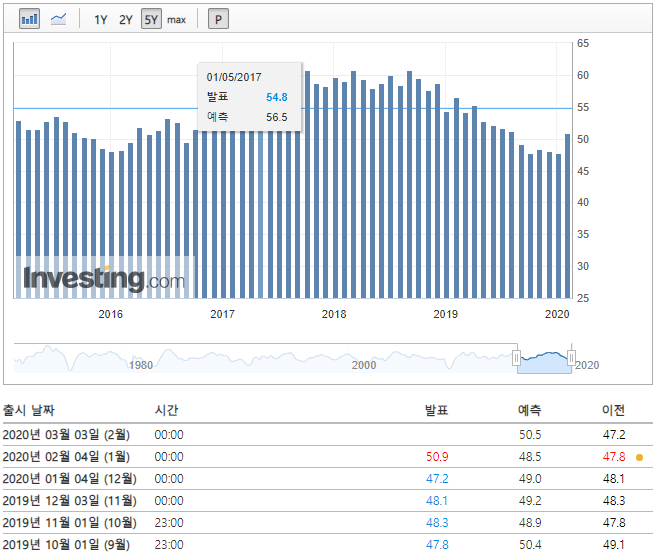Click the red 50.9 actual value
The height and width of the screenshot is (557, 655).
[437, 457]
